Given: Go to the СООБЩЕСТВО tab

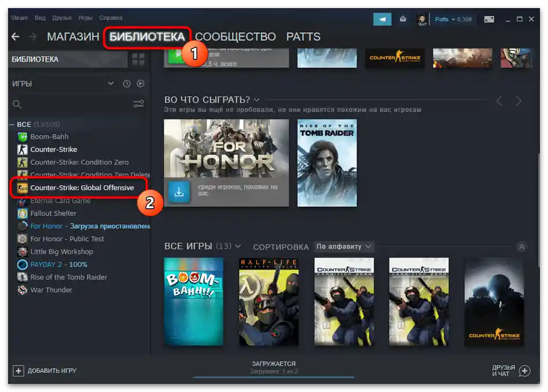Looking at the screenshot, I should [235, 37].
